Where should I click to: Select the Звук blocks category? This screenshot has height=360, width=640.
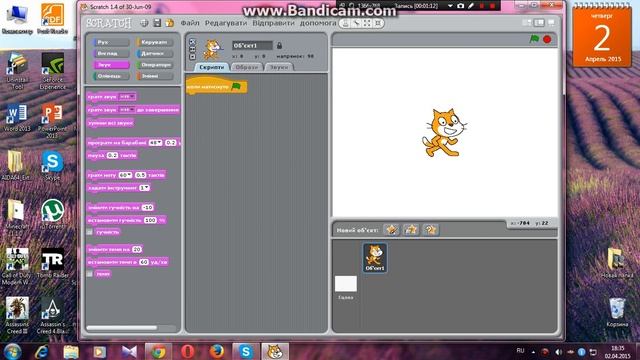coord(111,65)
